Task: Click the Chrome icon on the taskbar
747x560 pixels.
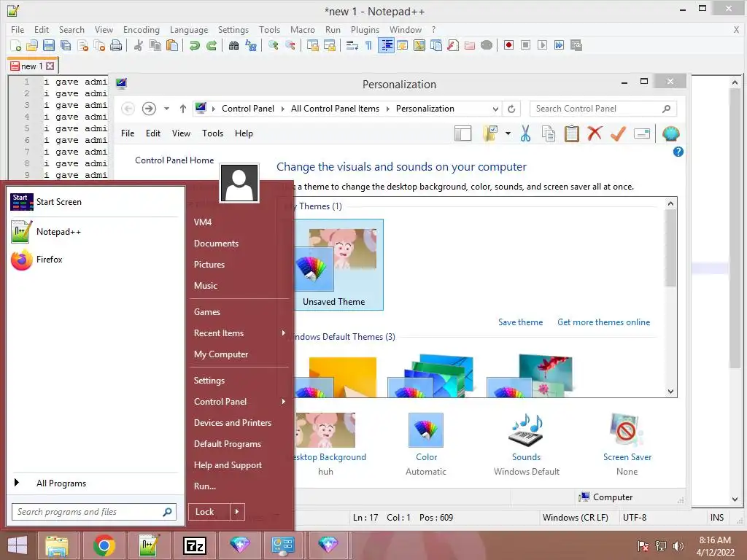Action: point(104,545)
